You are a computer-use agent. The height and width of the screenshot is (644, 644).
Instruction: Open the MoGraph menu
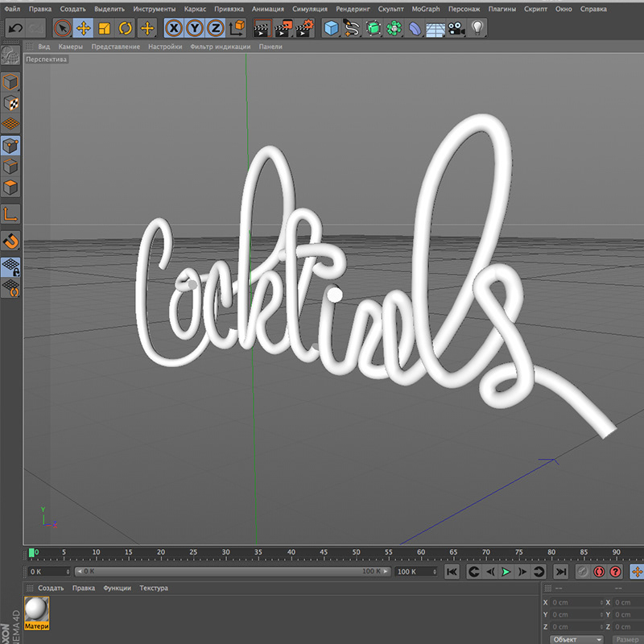pos(426,9)
